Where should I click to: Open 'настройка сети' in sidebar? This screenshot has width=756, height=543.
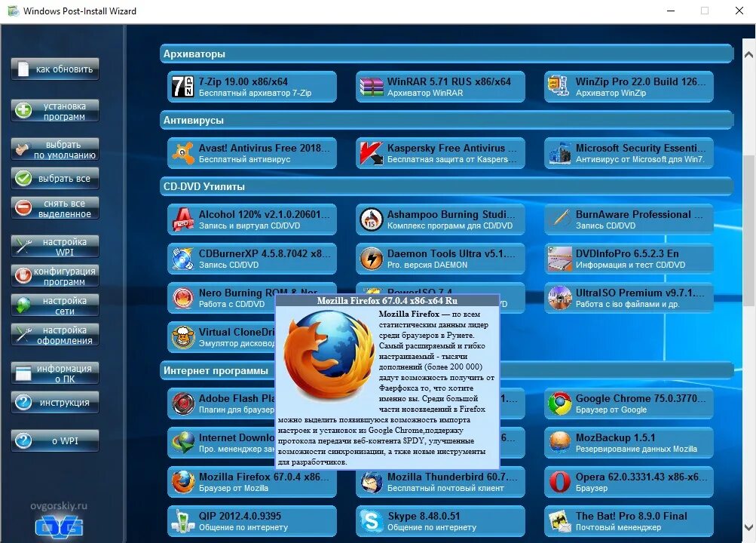click(x=55, y=305)
